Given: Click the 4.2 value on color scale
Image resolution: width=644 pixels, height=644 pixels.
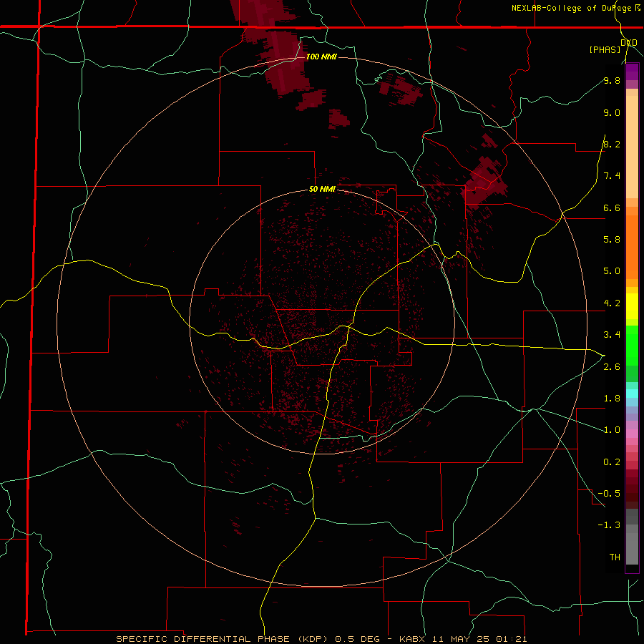Looking at the screenshot, I should tap(612, 303).
